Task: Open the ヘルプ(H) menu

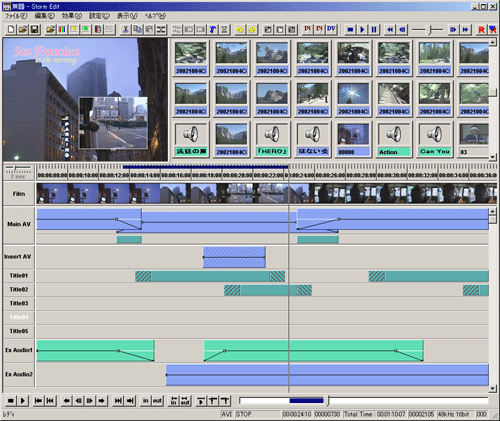Action: 155,16
